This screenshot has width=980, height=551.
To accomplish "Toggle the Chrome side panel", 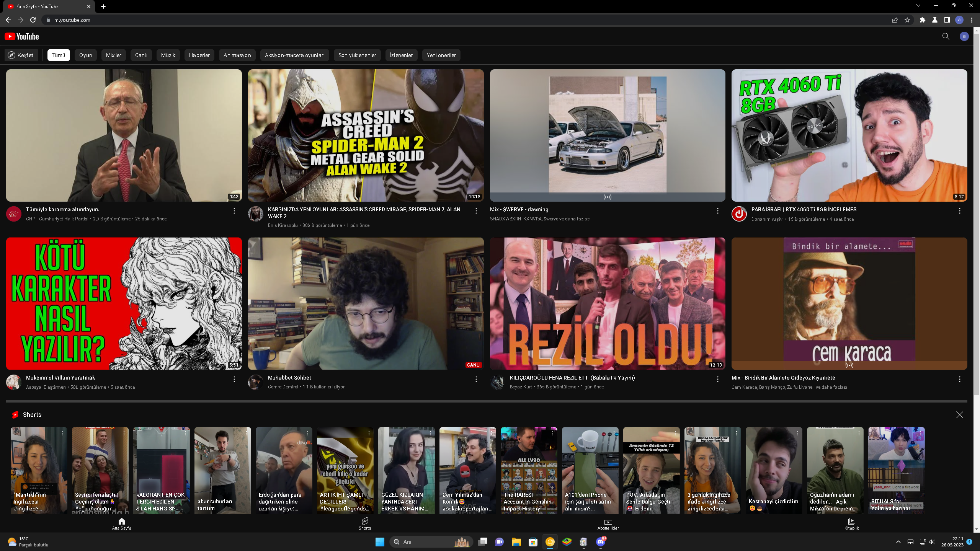I will pos(947,20).
